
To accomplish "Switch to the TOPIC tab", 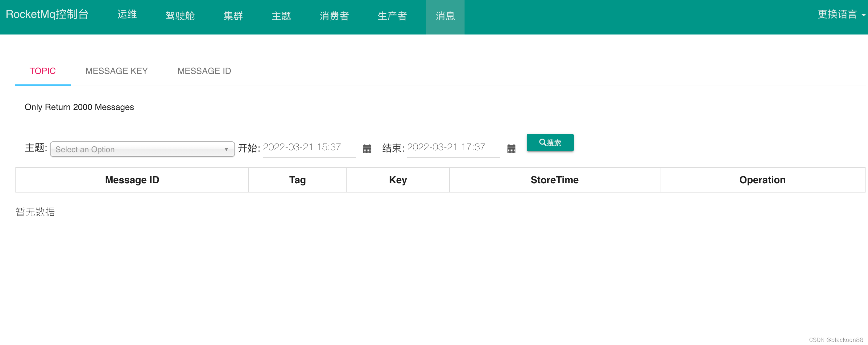I will point(43,71).
